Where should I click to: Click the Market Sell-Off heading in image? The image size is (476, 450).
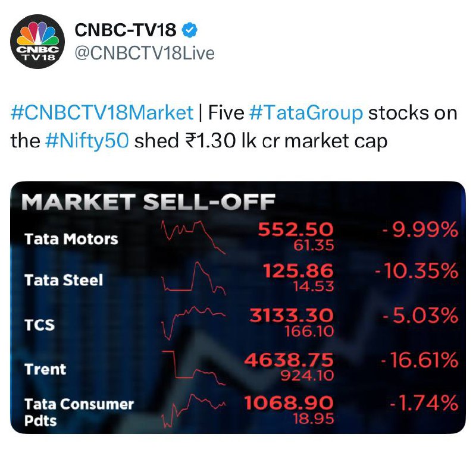pyautogui.click(x=148, y=202)
